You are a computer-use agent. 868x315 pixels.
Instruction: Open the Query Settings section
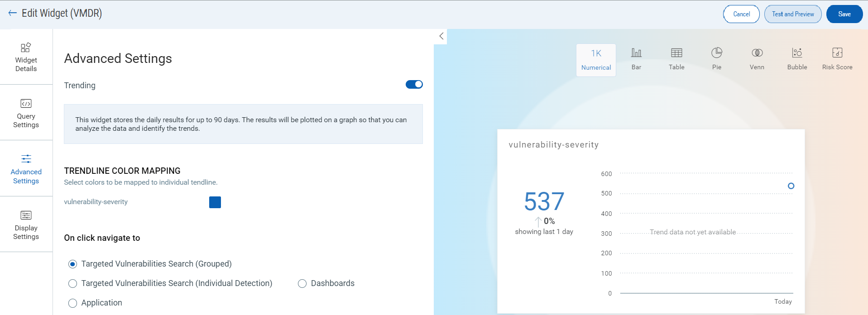point(26,113)
